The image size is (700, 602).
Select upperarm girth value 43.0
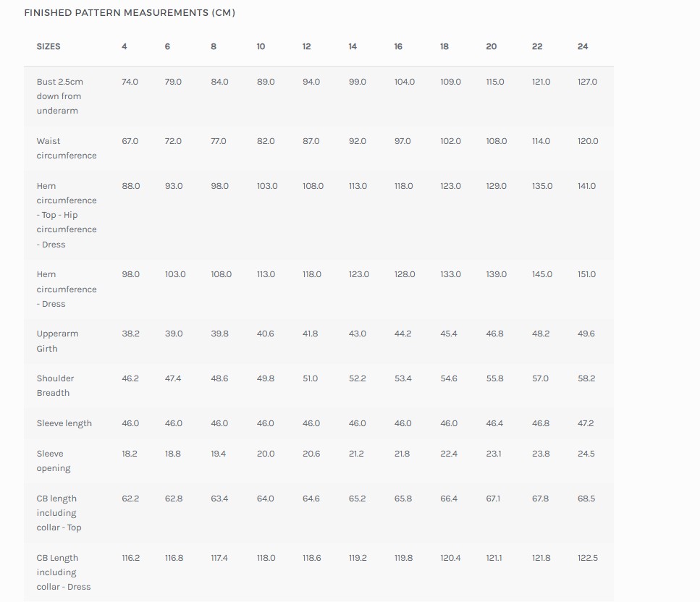(x=357, y=334)
